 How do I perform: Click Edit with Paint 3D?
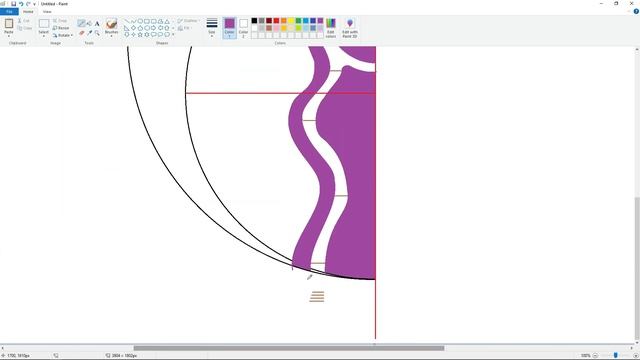350,28
